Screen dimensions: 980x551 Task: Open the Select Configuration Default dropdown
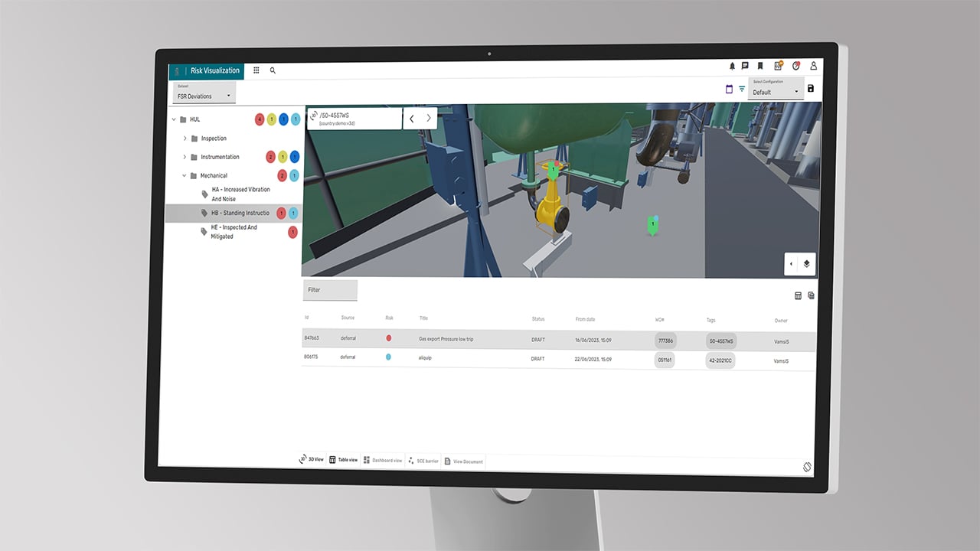click(775, 90)
